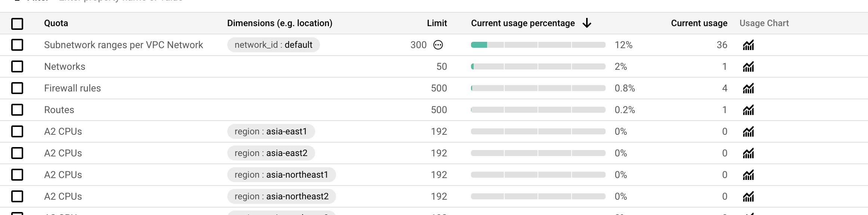Click the Current usage column header
This screenshot has height=215, width=868.
tap(699, 23)
